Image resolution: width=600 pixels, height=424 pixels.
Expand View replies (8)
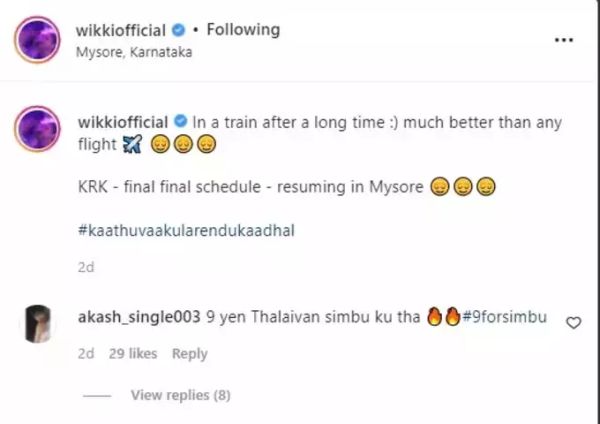181,395
